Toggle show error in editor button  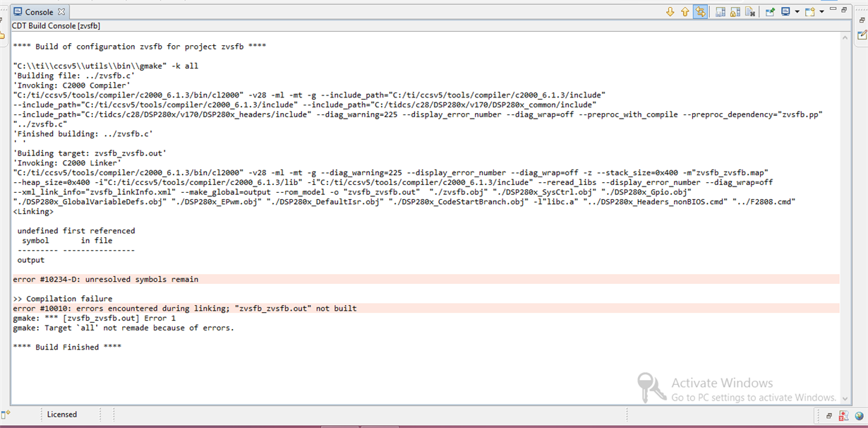(x=700, y=12)
